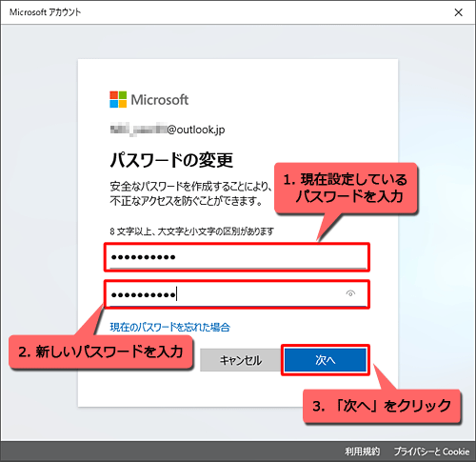476x462 pixels.
Task: Open the 利用規約 link in footer
Action: (362, 452)
